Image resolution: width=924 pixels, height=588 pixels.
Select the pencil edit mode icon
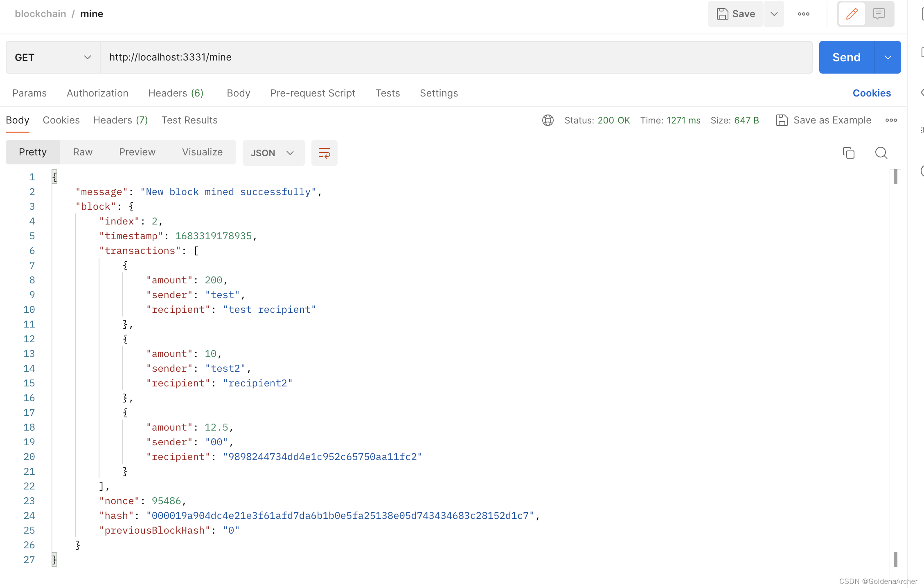tap(852, 14)
